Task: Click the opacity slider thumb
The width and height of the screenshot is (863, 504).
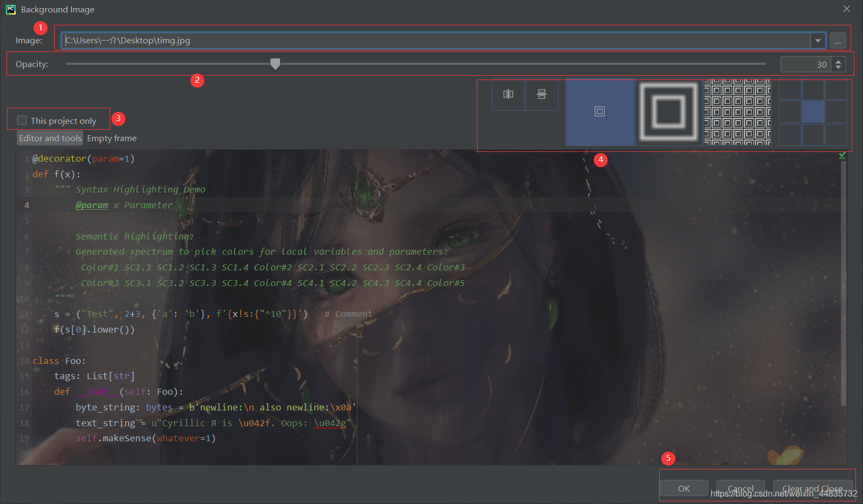Action: (x=275, y=64)
